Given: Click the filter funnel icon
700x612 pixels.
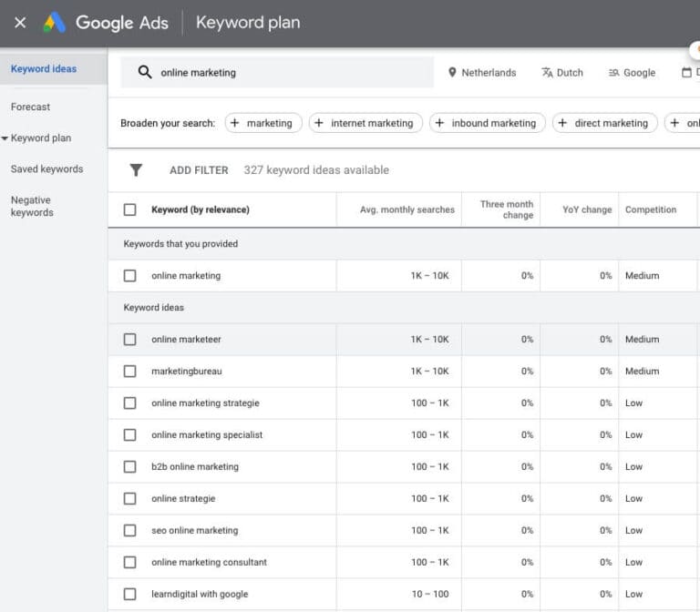Looking at the screenshot, I should coord(136,170).
